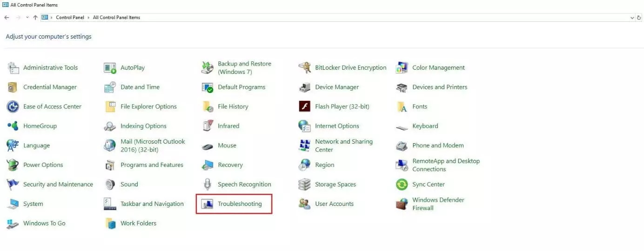Open the Backup and Restore icon
The width and height of the screenshot is (644, 251).
208,68
